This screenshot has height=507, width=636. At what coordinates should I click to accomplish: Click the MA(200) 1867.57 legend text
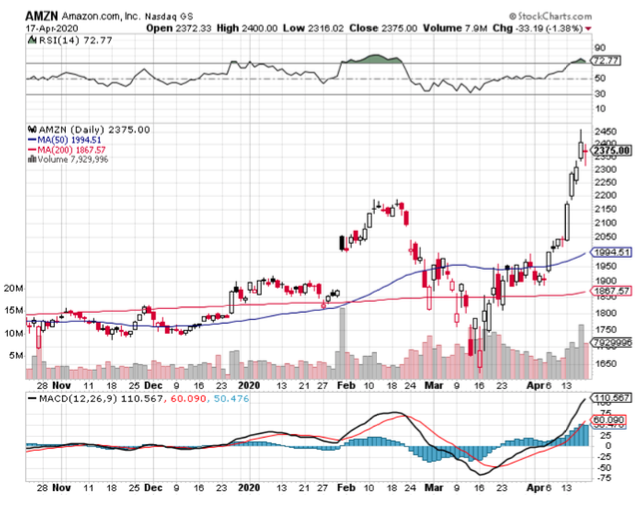[x=71, y=150]
